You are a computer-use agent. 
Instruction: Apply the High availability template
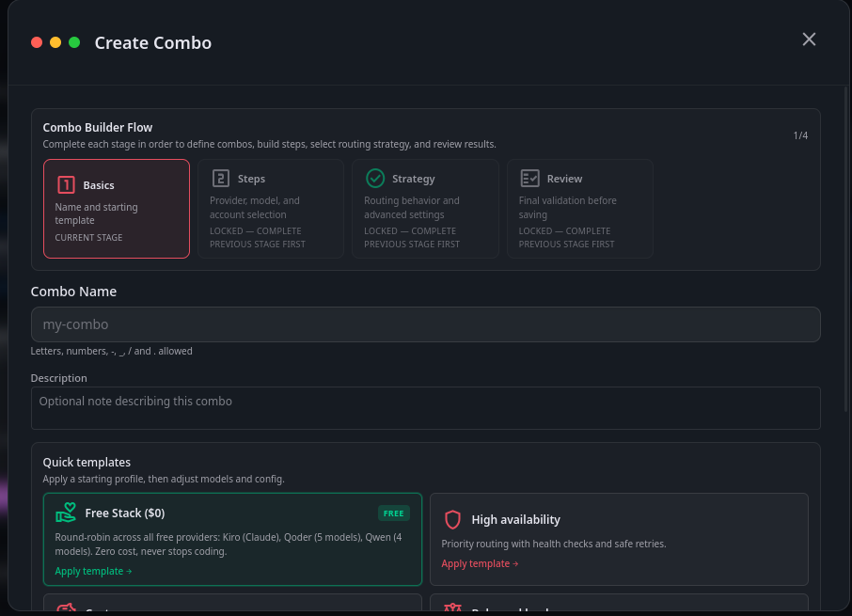(x=480, y=563)
